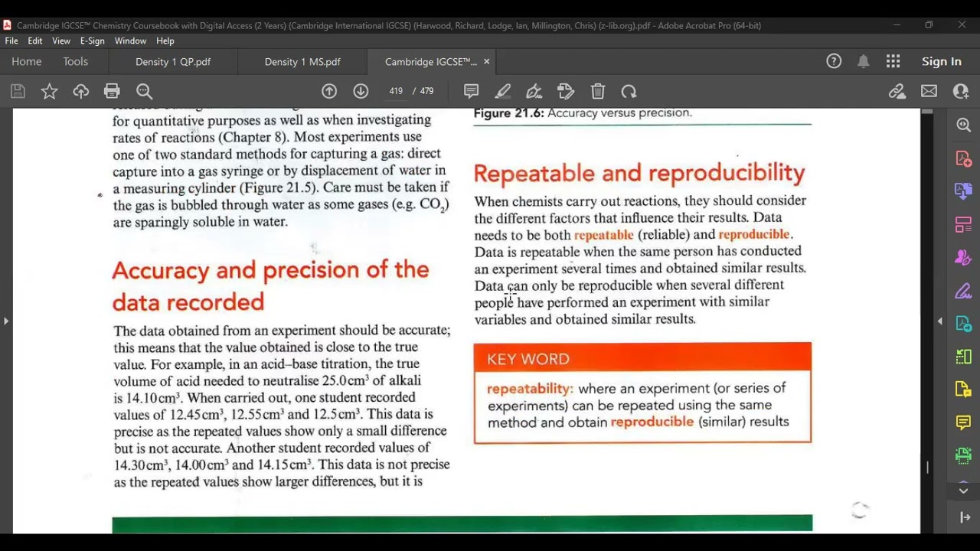This screenshot has height=551, width=980.
Task: View notifications bell icon
Action: (863, 62)
